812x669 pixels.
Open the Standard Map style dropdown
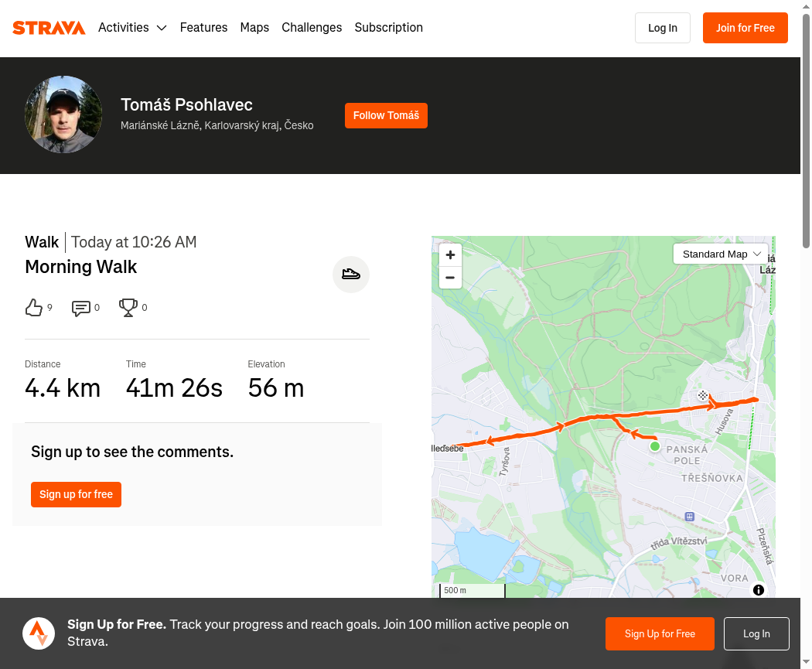[x=721, y=254]
